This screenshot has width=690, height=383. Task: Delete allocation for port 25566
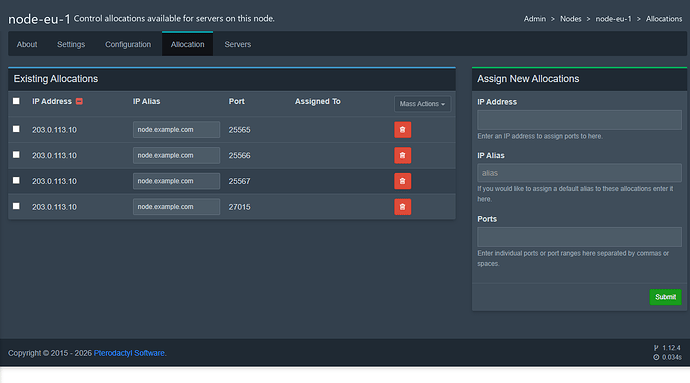tap(402, 155)
